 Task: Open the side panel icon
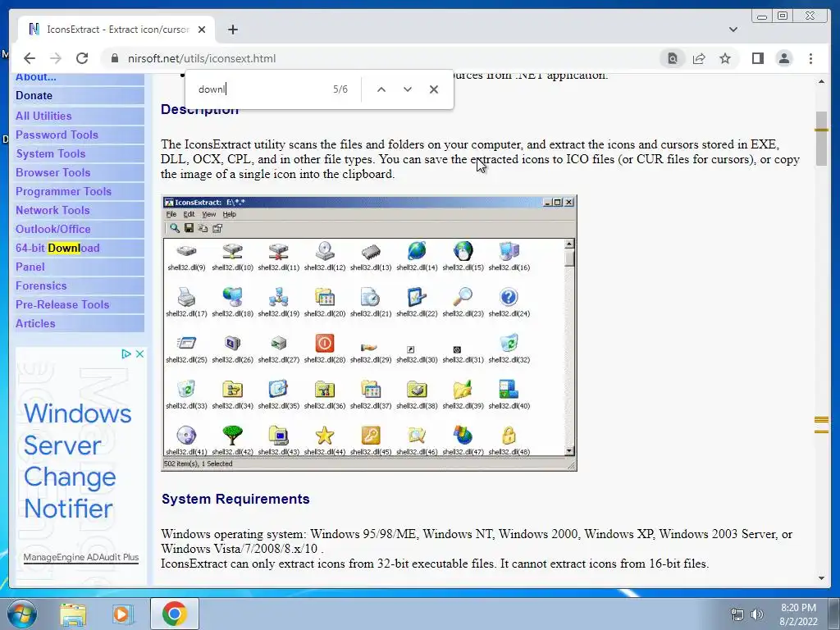click(x=757, y=58)
